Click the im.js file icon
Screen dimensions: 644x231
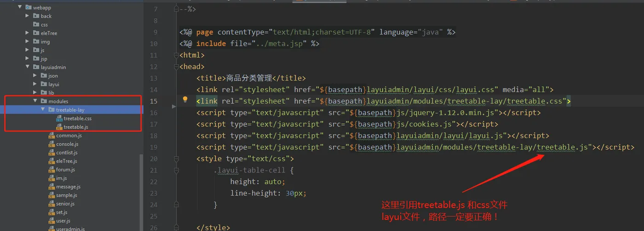tap(52, 178)
